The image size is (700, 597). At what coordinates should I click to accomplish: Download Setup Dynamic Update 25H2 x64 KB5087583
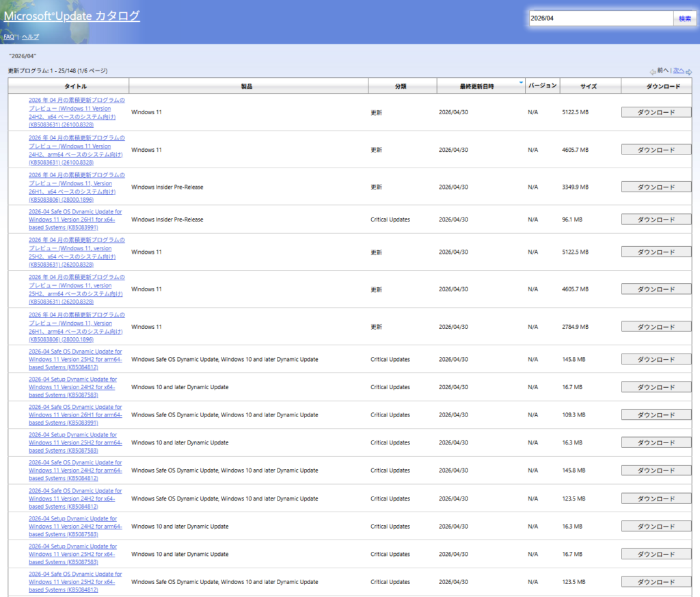pos(656,554)
